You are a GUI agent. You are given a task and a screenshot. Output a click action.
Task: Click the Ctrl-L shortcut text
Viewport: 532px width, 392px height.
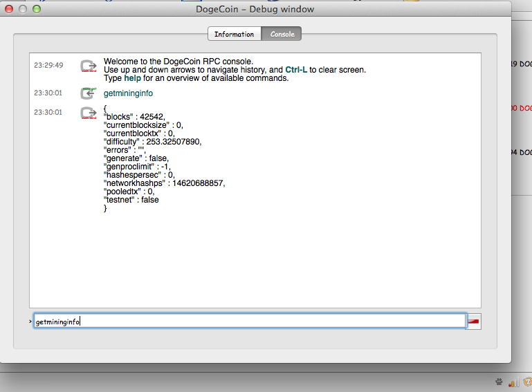[x=296, y=70]
